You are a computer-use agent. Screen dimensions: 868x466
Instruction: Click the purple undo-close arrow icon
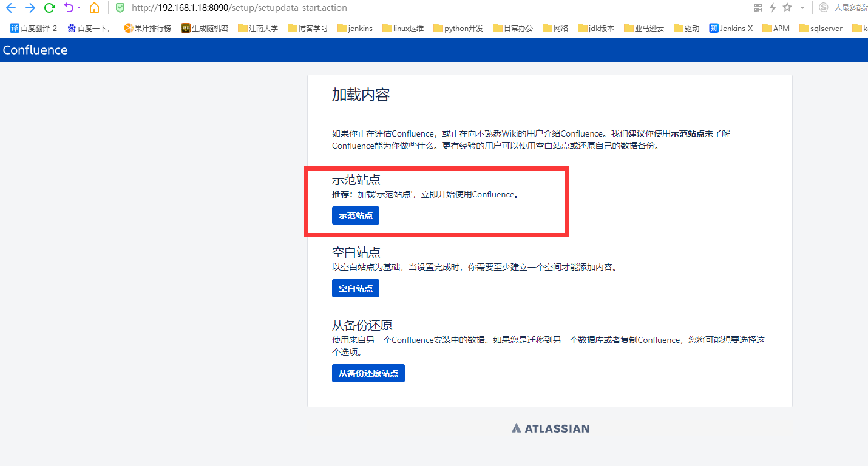click(68, 8)
